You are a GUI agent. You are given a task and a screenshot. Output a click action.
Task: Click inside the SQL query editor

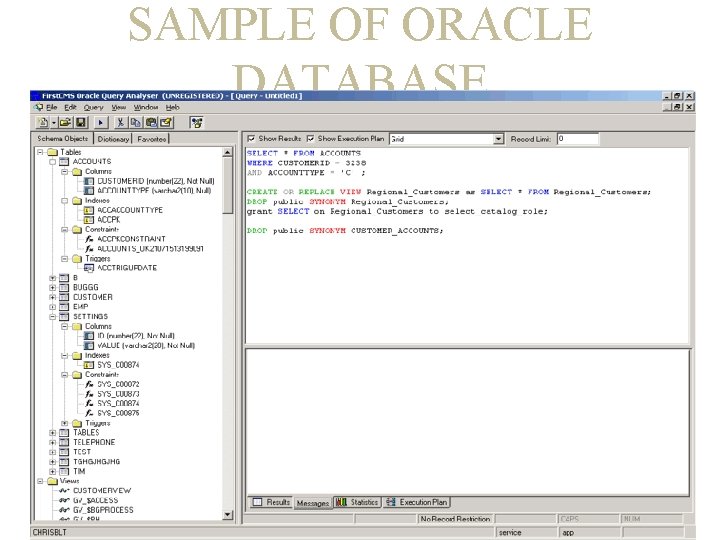click(x=467, y=245)
